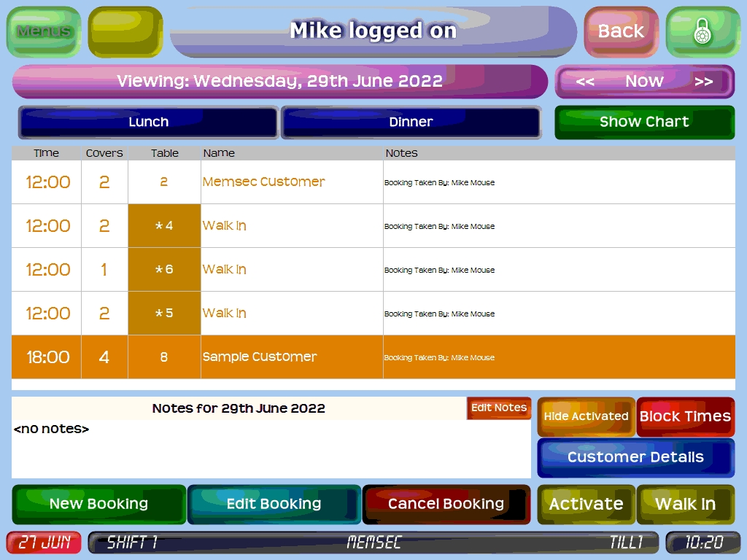Screen dimensions: 747x560
Task: Create a New Booking
Action: pos(99,504)
